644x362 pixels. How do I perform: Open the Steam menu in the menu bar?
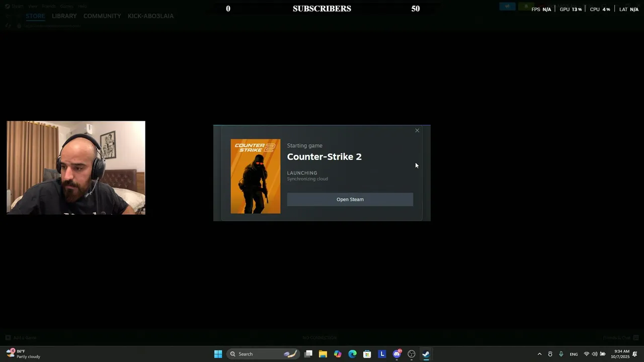pyautogui.click(x=17, y=6)
